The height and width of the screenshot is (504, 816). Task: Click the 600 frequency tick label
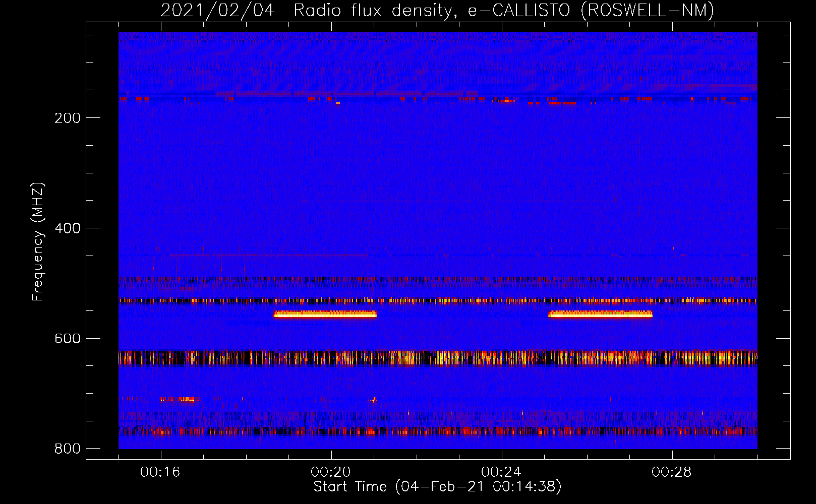(68, 339)
